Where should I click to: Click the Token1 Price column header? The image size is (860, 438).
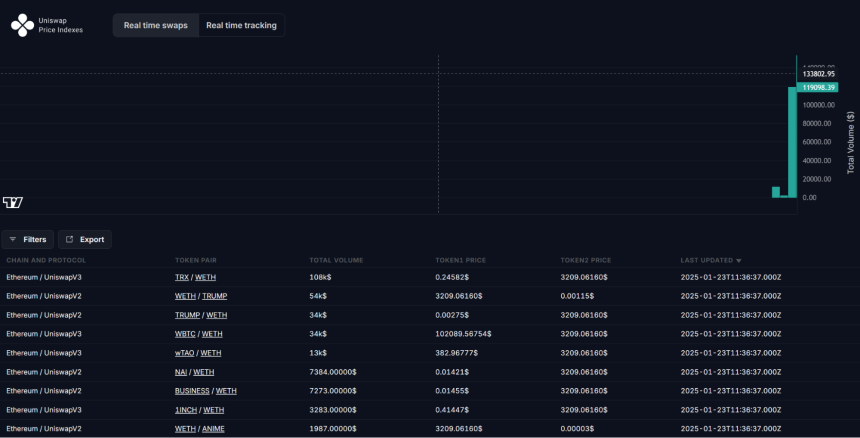point(461,260)
